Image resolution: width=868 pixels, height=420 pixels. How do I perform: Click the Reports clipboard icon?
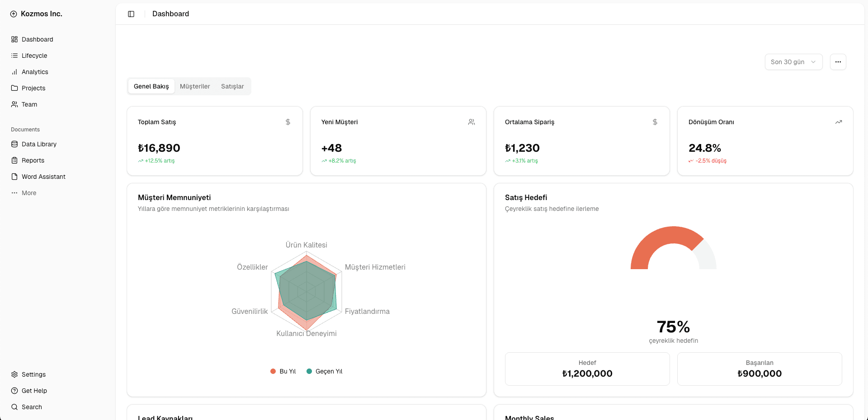pos(14,160)
